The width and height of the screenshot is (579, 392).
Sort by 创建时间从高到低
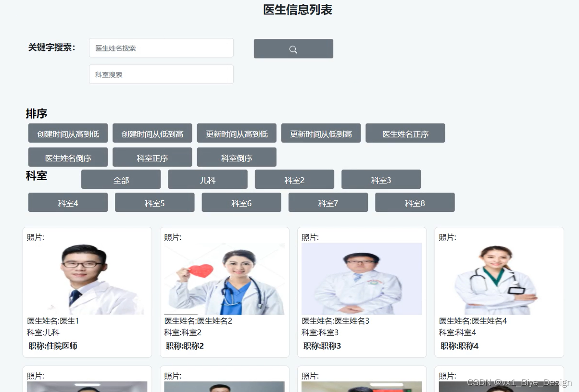coord(68,133)
